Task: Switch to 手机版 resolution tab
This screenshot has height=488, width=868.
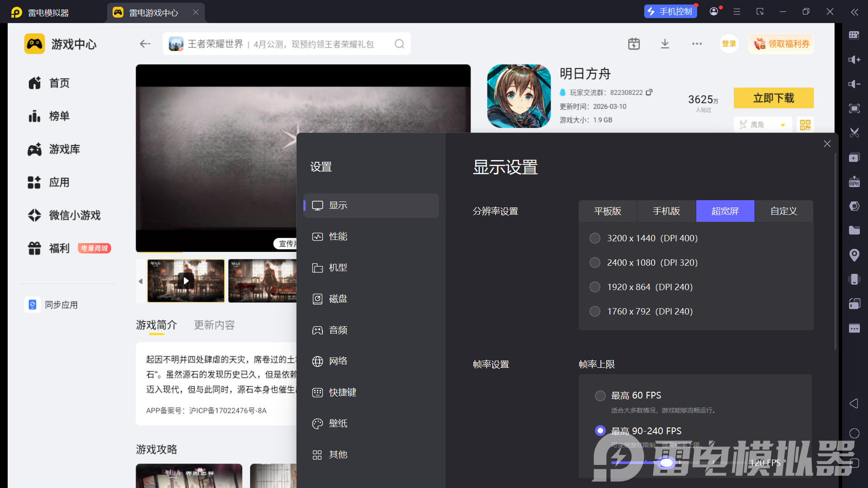Action: click(666, 211)
